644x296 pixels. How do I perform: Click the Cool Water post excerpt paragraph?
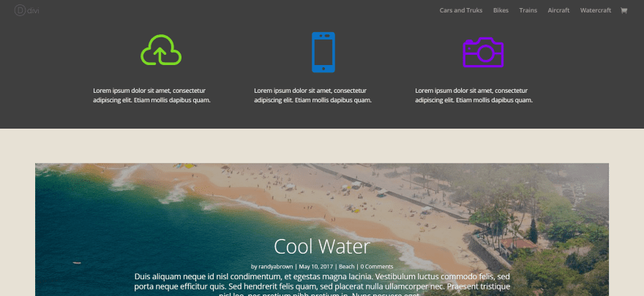pos(322,284)
